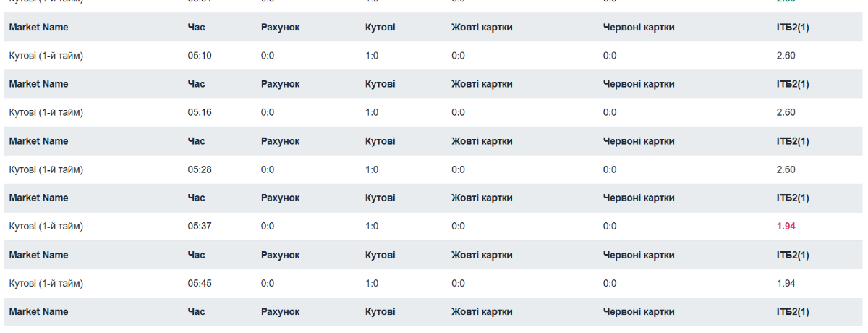Click 'Червоні картки' header above 05:45 row

click(x=638, y=255)
